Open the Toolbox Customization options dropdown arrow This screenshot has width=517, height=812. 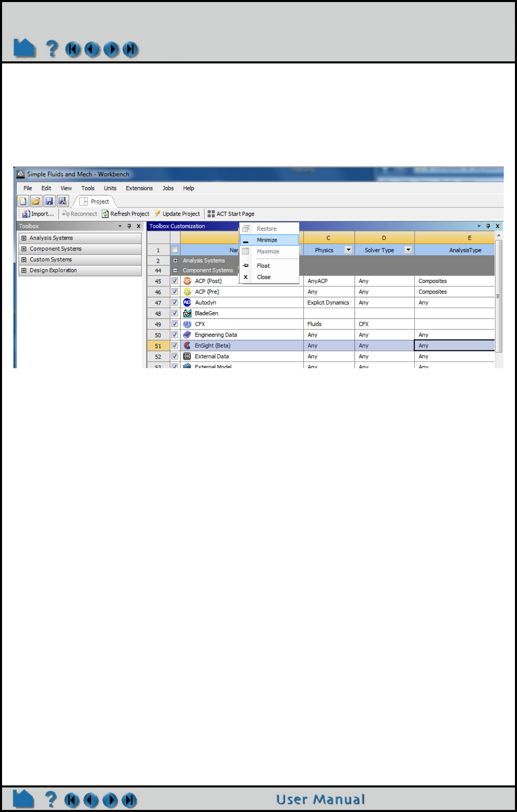479,226
